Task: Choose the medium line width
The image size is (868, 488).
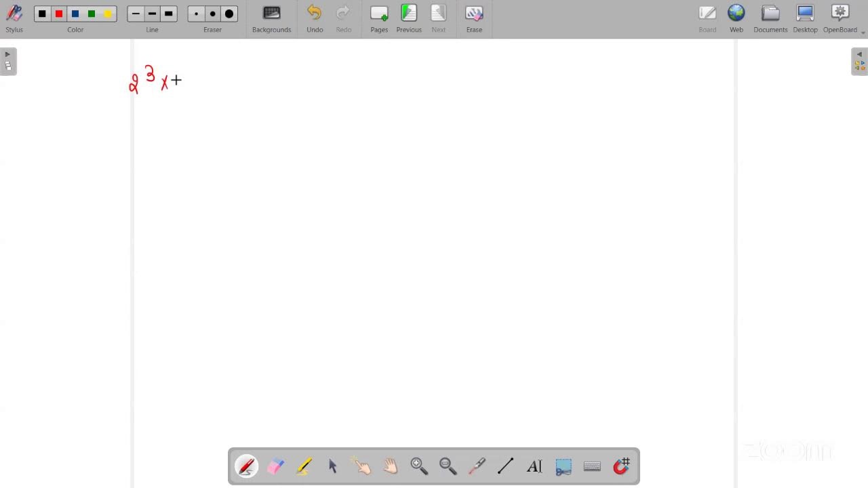Action: (x=152, y=14)
